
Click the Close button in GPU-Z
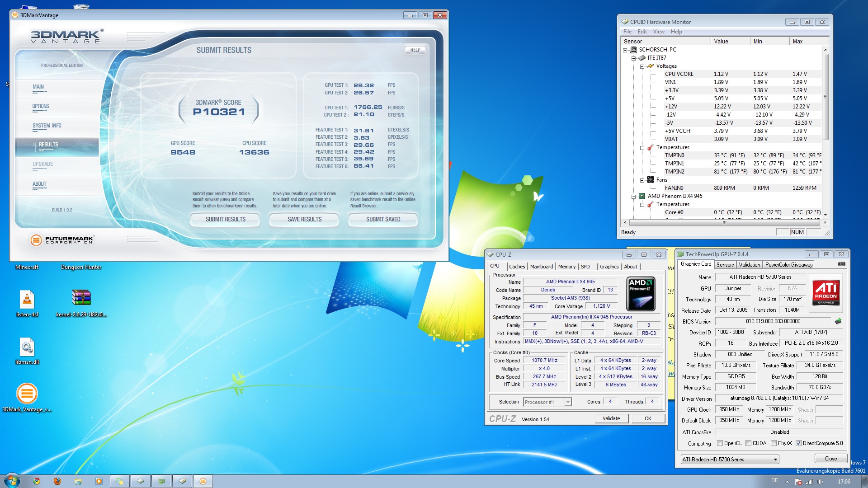(x=831, y=459)
